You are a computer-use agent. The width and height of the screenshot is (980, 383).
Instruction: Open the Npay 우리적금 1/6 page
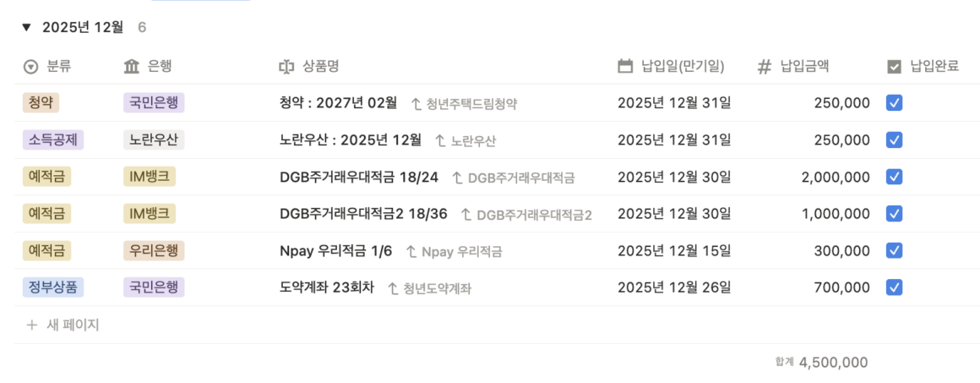coord(335,251)
